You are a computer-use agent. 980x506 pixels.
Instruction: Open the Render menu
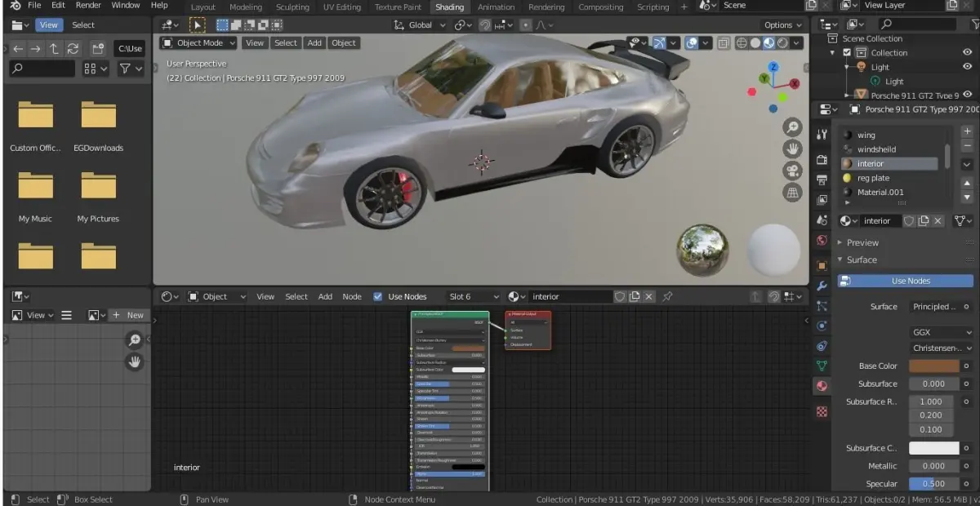pos(88,6)
